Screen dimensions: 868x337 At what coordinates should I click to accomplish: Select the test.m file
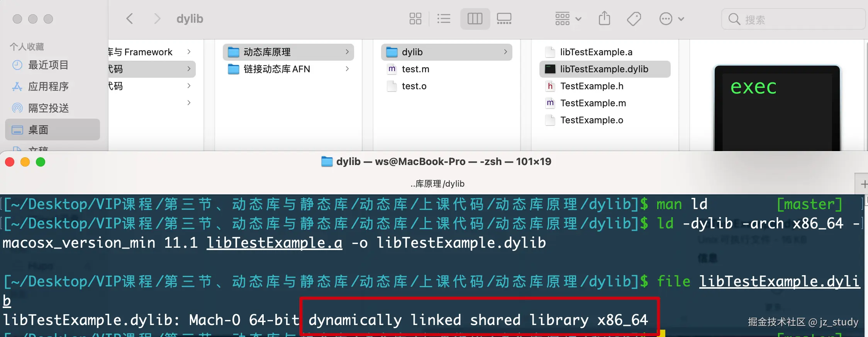447,69
